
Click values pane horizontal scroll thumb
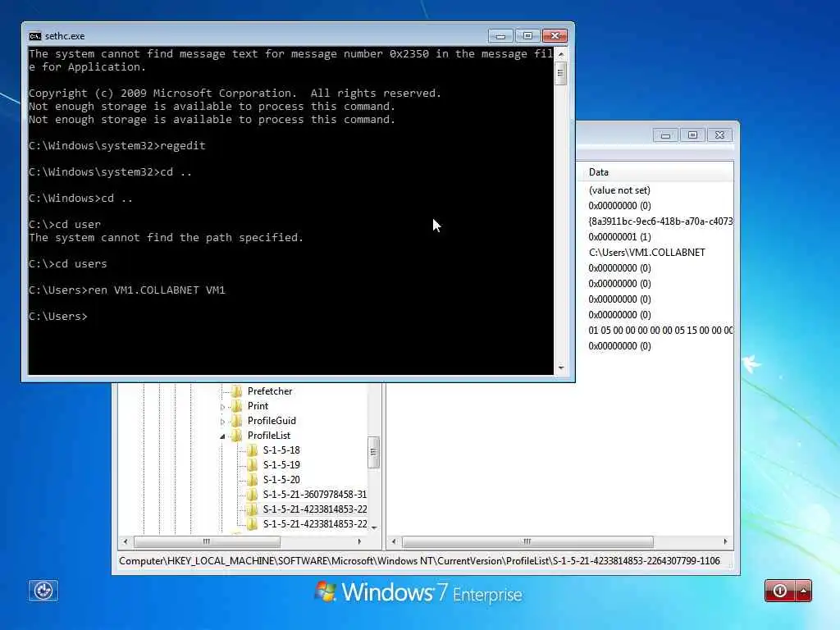pyautogui.click(x=527, y=541)
